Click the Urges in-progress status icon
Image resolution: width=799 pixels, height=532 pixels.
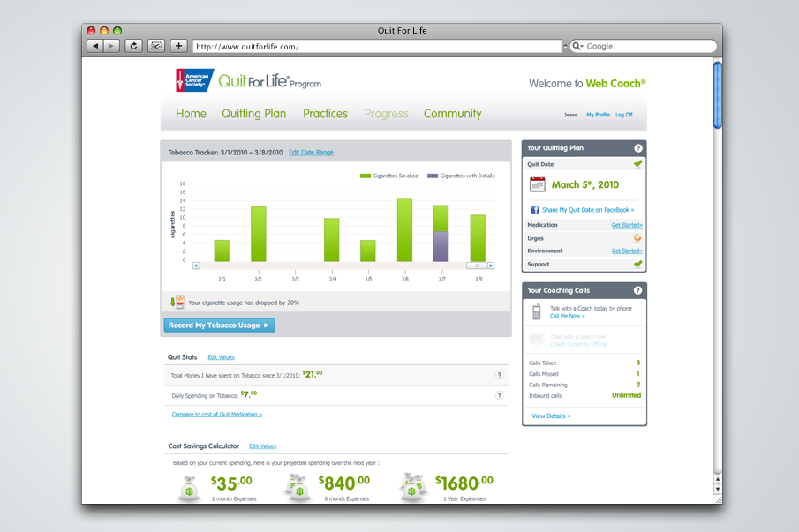[x=637, y=237]
